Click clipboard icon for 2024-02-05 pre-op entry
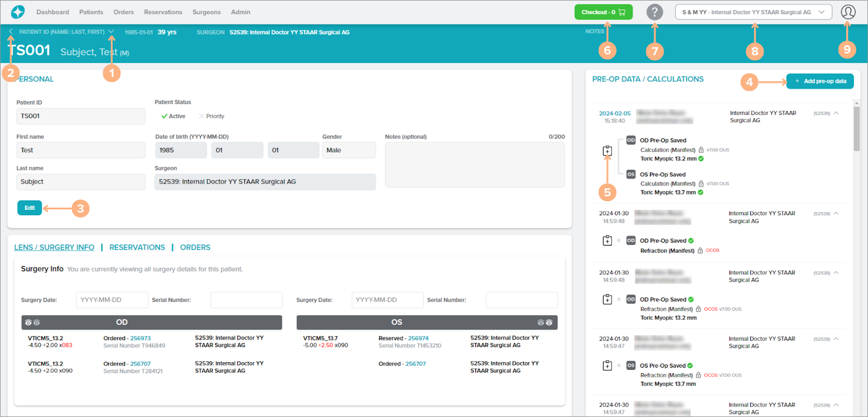Viewport: 868px width, 417px height. tap(607, 151)
